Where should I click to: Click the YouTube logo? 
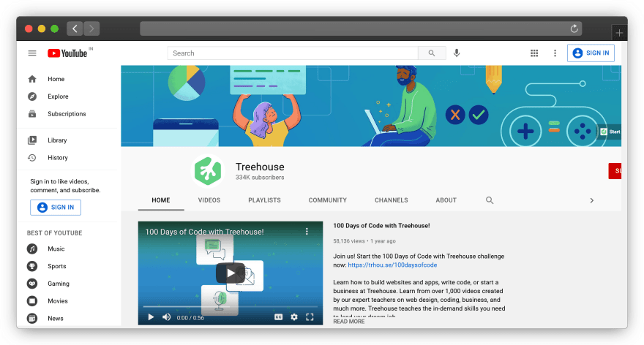coord(68,53)
